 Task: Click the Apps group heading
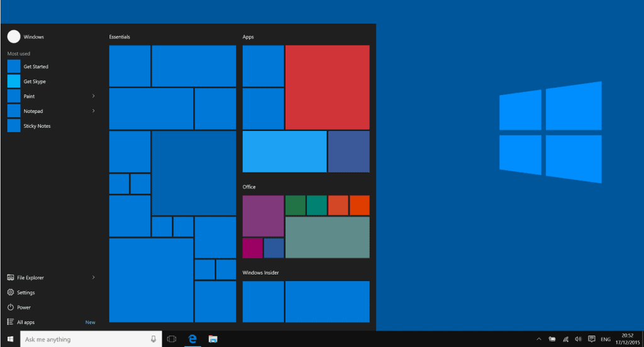pyautogui.click(x=248, y=37)
